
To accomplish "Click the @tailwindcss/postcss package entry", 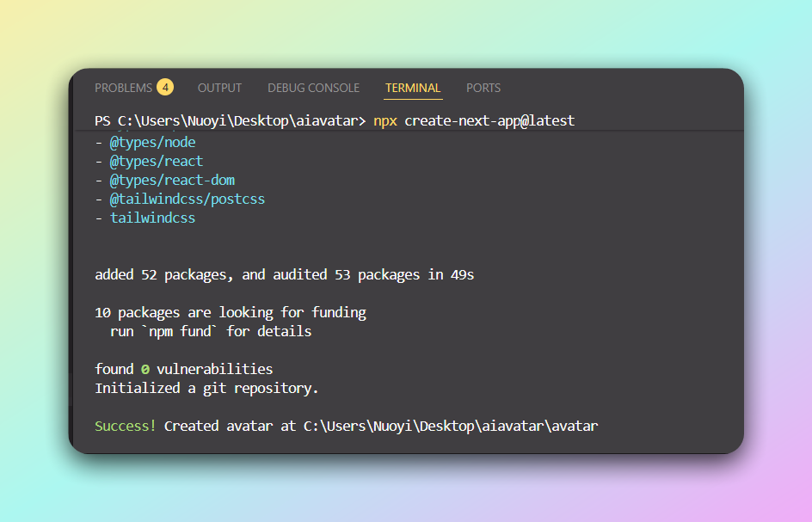I will (x=187, y=199).
